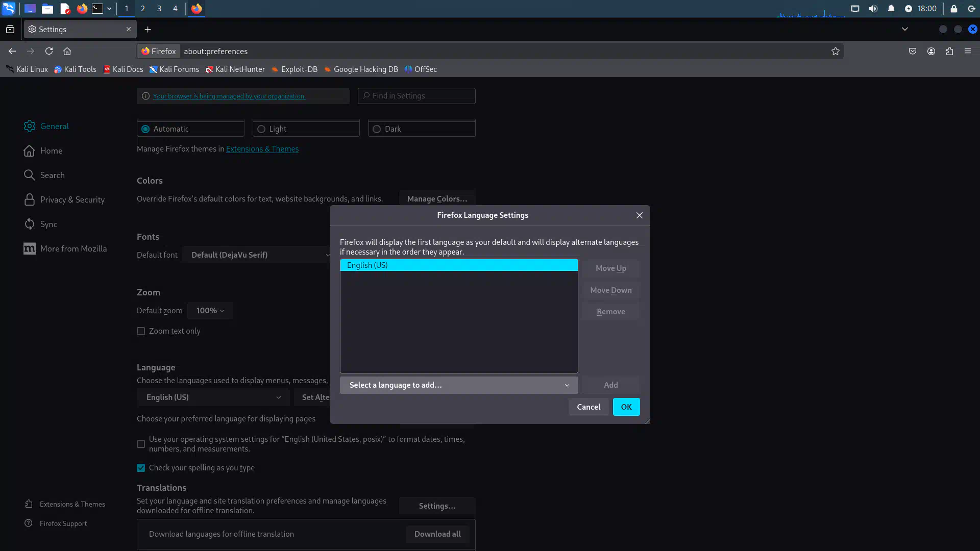Image resolution: width=980 pixels, height=551 pixels.
Task: Expand the English (US) display language dropdown
Action: click(213, 397)
